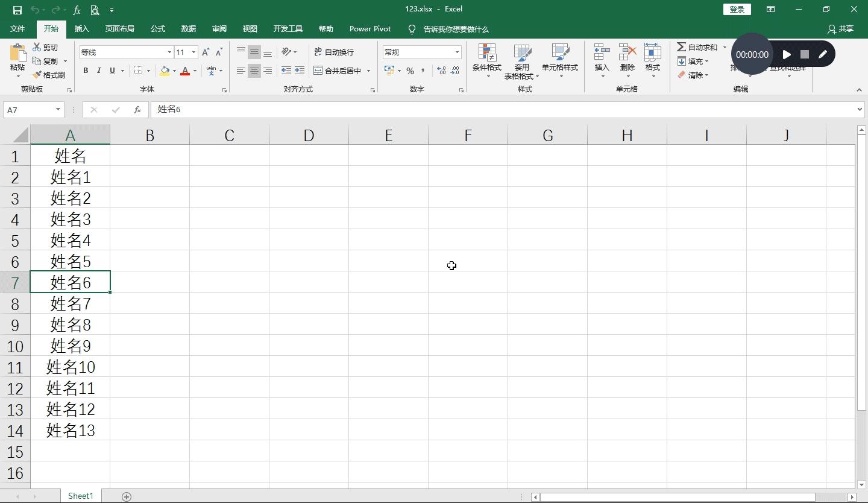Click the borders icon

(138, 71)
